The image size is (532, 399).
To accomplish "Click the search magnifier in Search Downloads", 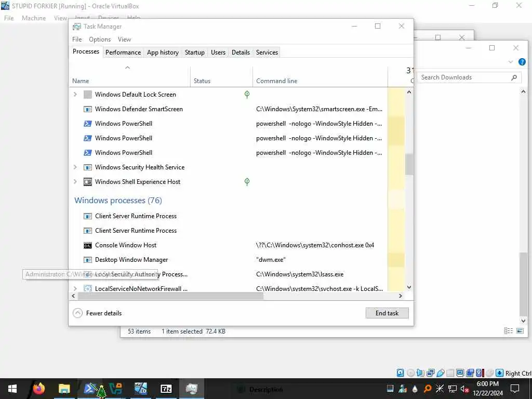I will tap(514, 78).
